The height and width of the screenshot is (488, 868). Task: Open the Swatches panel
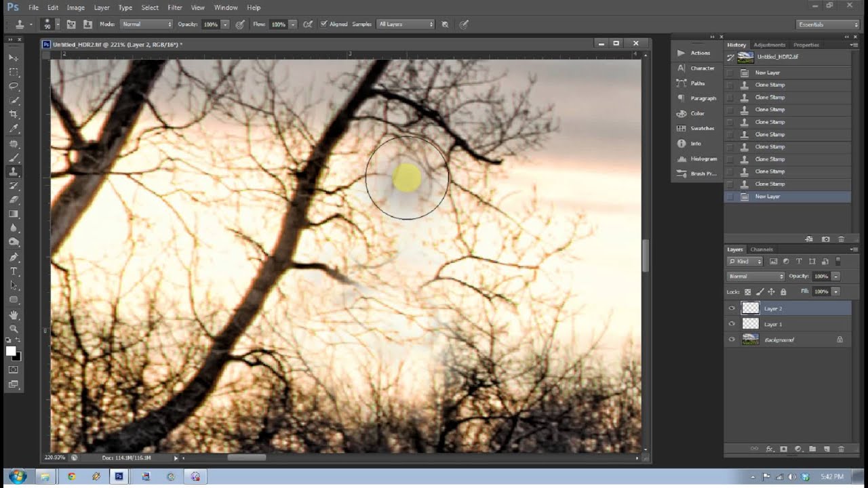pyautogui.click(x=696, y=128)
